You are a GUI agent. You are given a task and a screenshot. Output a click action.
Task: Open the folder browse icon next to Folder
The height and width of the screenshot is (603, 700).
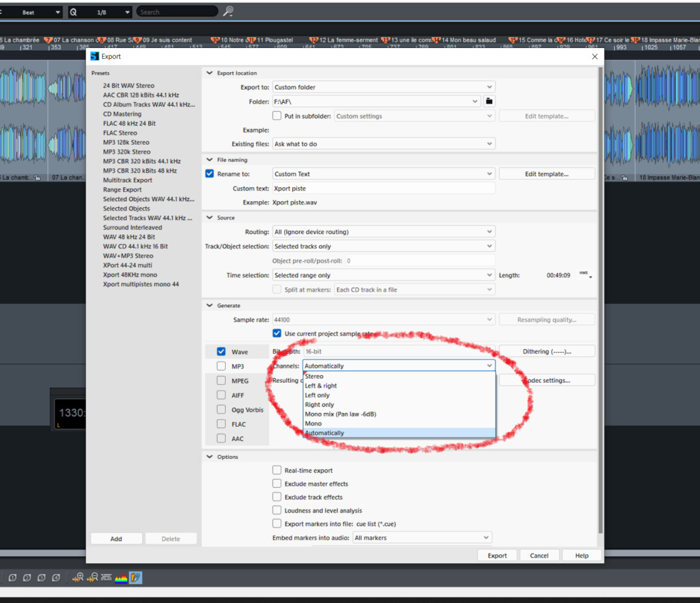tap(489, 102)
